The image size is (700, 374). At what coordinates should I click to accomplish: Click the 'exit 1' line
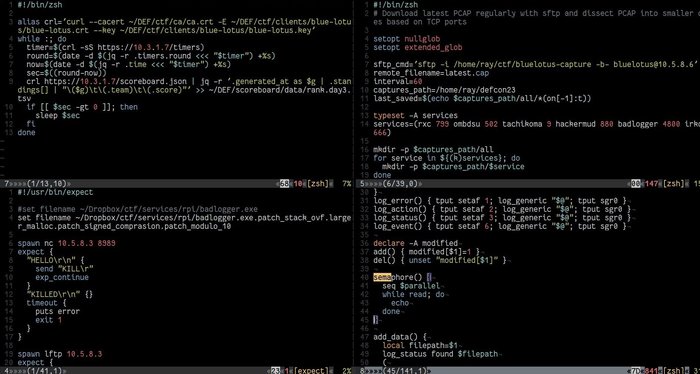[49, 320]
